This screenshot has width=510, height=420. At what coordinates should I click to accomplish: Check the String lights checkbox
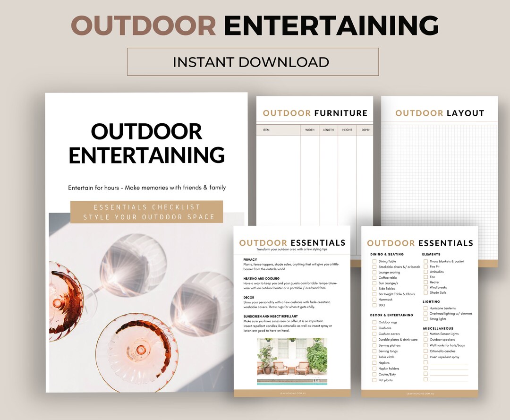425,319
